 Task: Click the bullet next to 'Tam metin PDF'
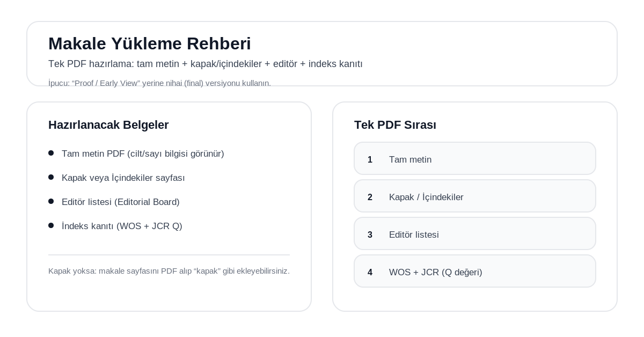[x=51, y=153]
